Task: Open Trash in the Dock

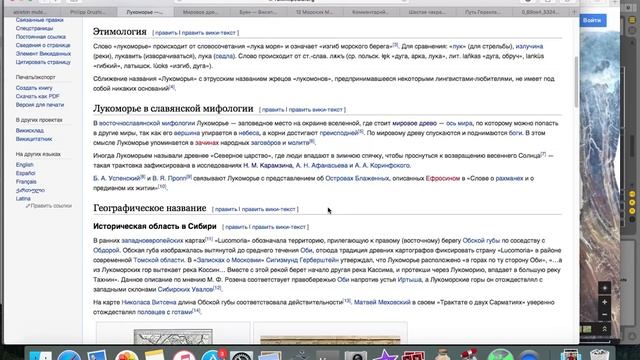Action: [x=600, y=355]
